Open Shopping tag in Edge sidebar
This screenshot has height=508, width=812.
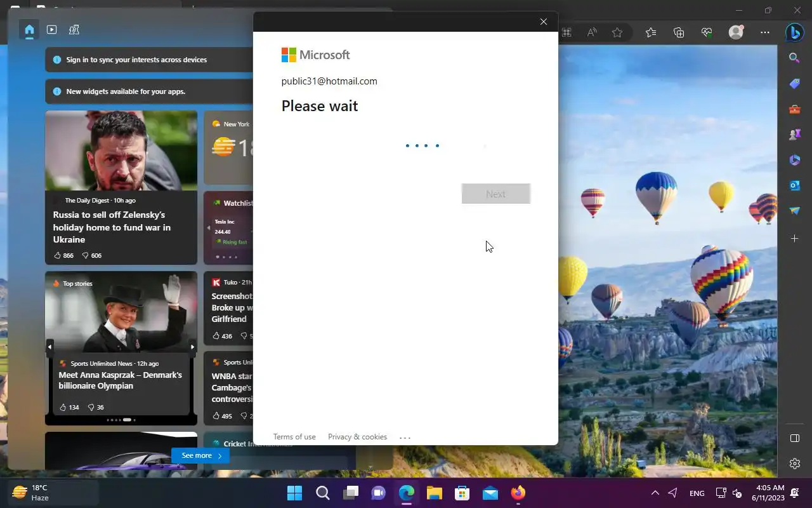click(794, 84)
